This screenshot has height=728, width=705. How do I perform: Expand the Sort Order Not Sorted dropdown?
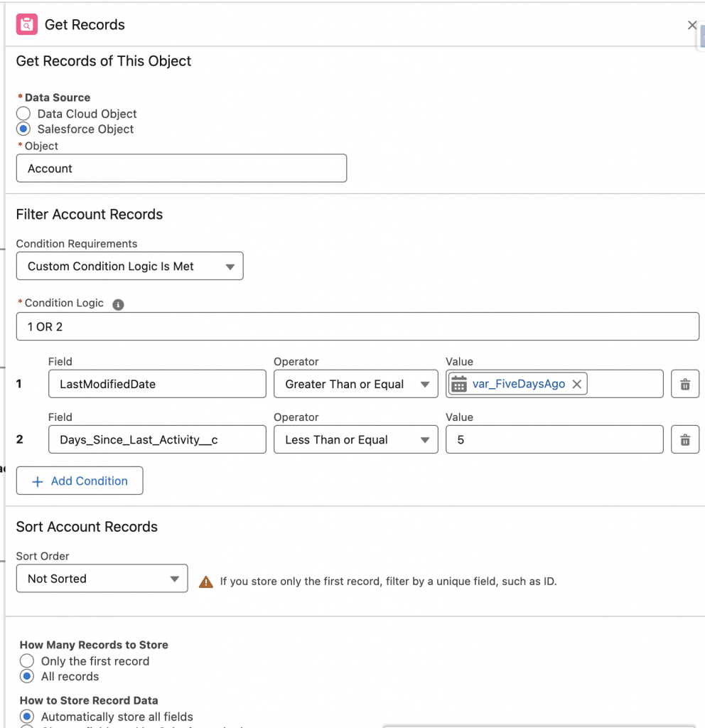[102, 579]
